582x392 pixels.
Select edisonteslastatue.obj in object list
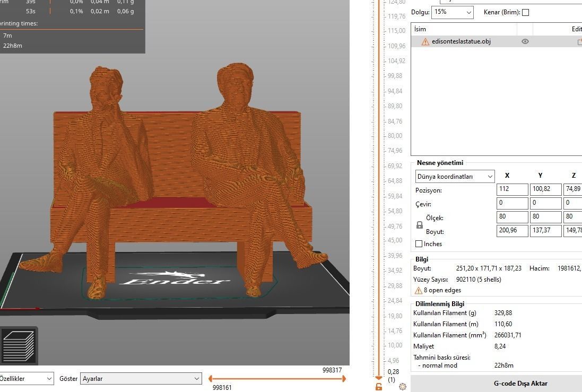pyautogui.click(x=461, y=41)
